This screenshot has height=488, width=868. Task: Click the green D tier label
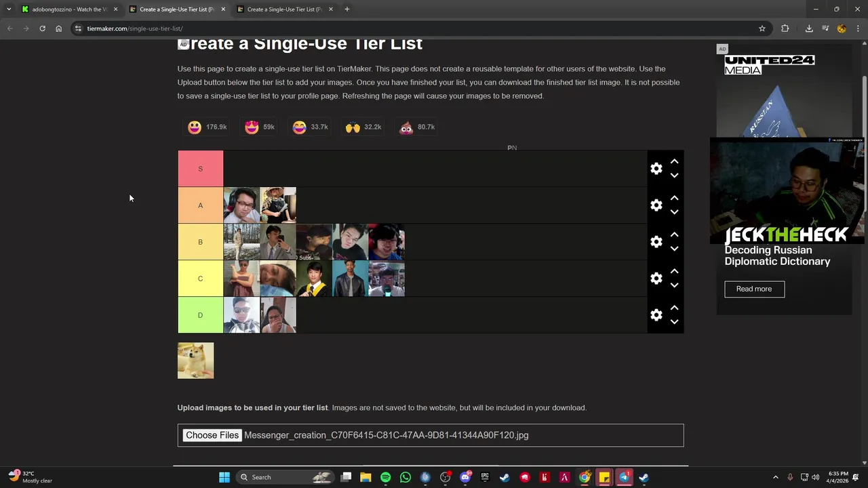coord(200,315)
